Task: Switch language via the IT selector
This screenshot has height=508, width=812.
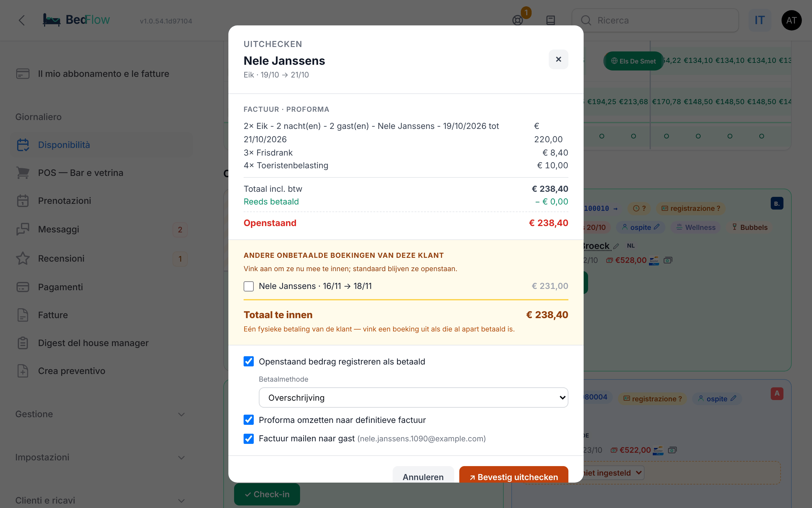Action: click(x=760, y=20)
